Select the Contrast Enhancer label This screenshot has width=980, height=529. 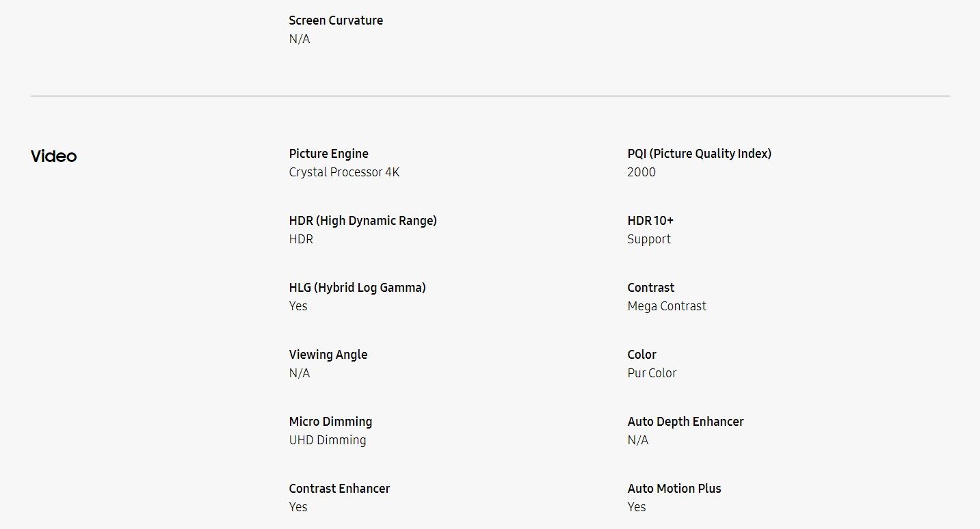[x=339, y=489]
